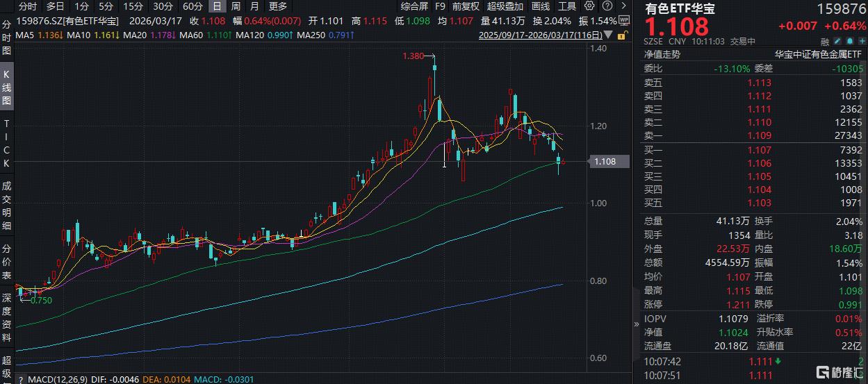Select the 周 weekly tab

click(x=236, y=6)
